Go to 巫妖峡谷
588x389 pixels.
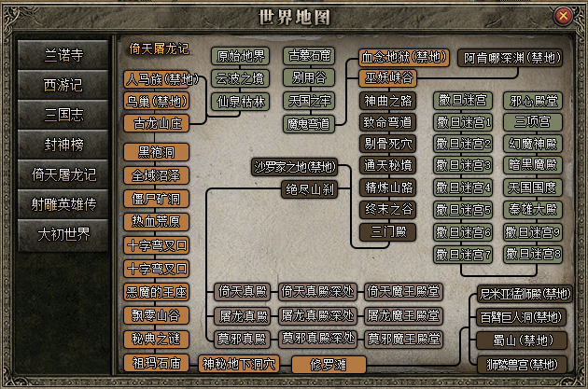tap(387, 78)
